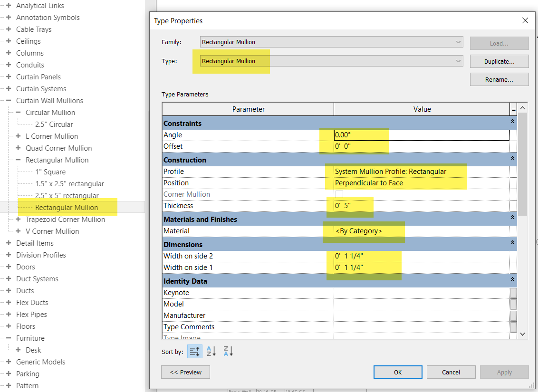538x392 pixels.
Task: Confirm changes with OK
Action: (x=398, y=372)
